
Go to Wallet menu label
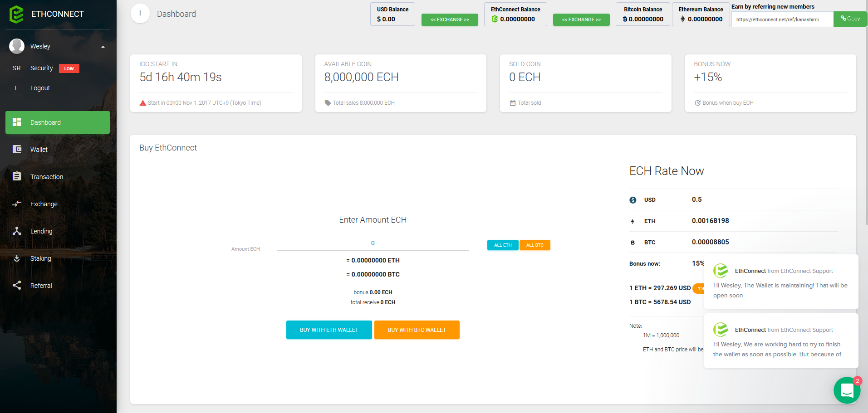(39, 150)
